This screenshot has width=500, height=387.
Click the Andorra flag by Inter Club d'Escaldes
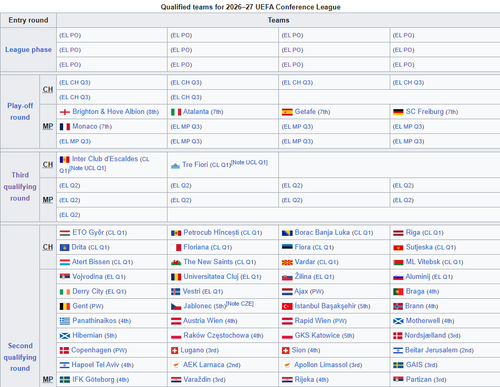[64, 159]
